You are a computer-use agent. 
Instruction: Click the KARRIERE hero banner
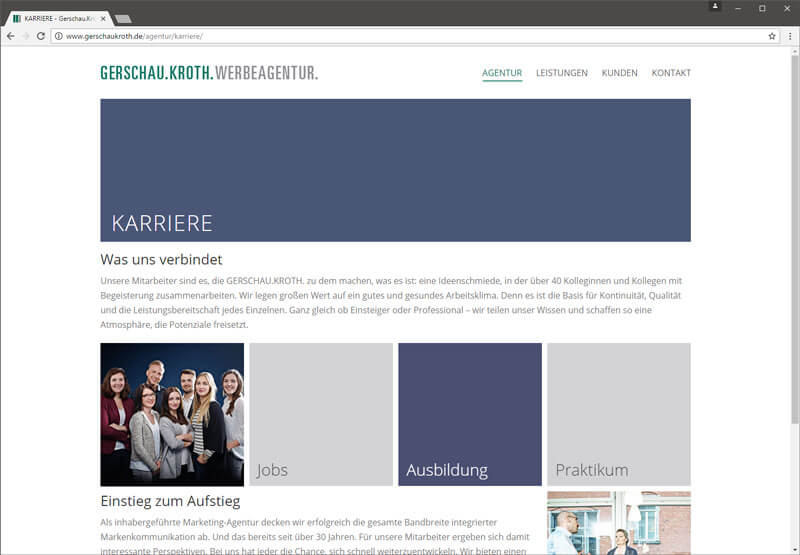395,170
